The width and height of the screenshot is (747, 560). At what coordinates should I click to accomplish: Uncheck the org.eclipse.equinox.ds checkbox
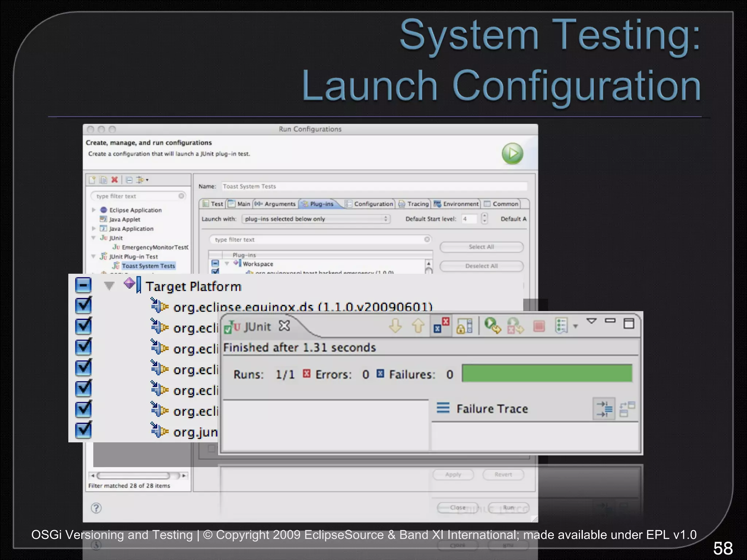83,306
